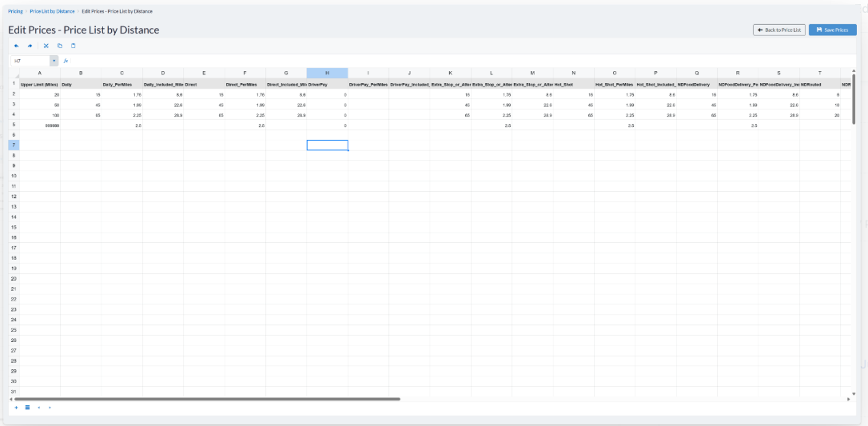
Task: Cut the selected cells
Action: (x=46, y=46)
